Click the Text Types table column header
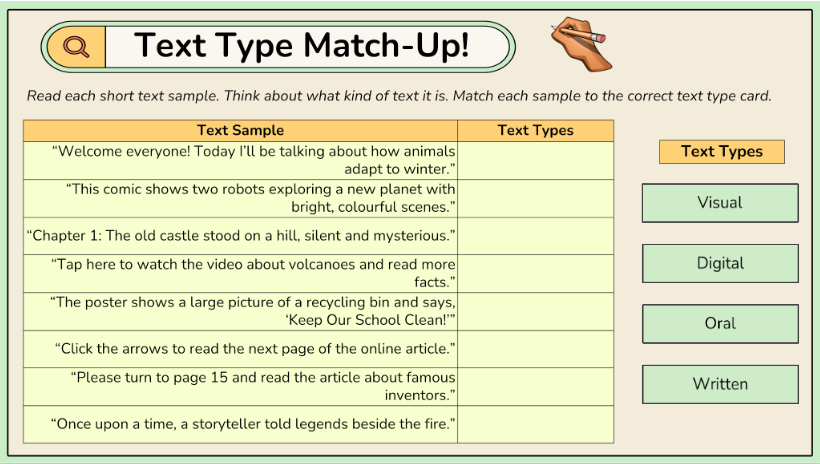 (x=535, y=130)
